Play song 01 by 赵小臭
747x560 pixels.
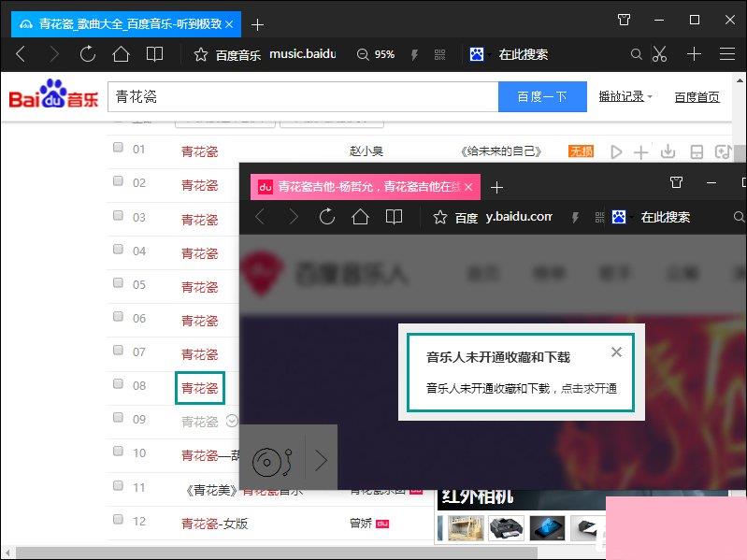(616, 151)
